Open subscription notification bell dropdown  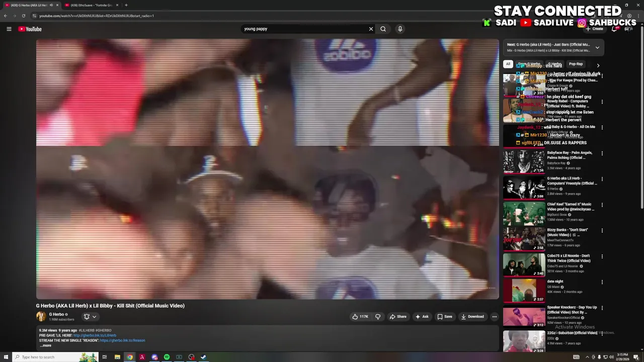[90, 317]
